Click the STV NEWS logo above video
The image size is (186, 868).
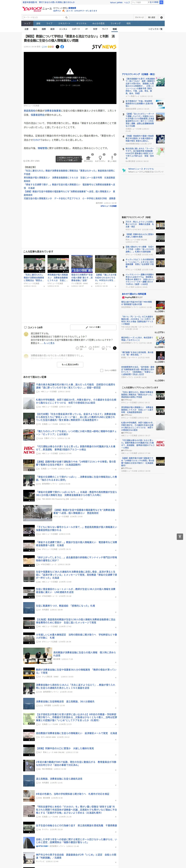(x=104, y=47)
